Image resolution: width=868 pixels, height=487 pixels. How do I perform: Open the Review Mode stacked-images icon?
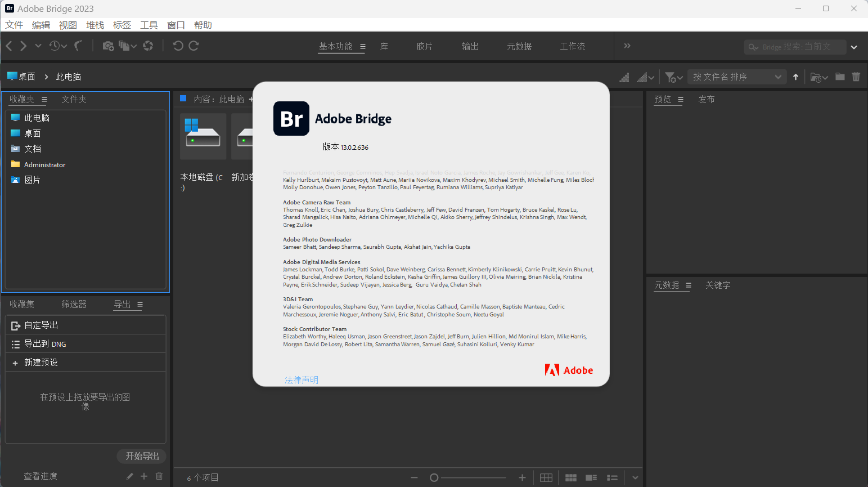127,46
